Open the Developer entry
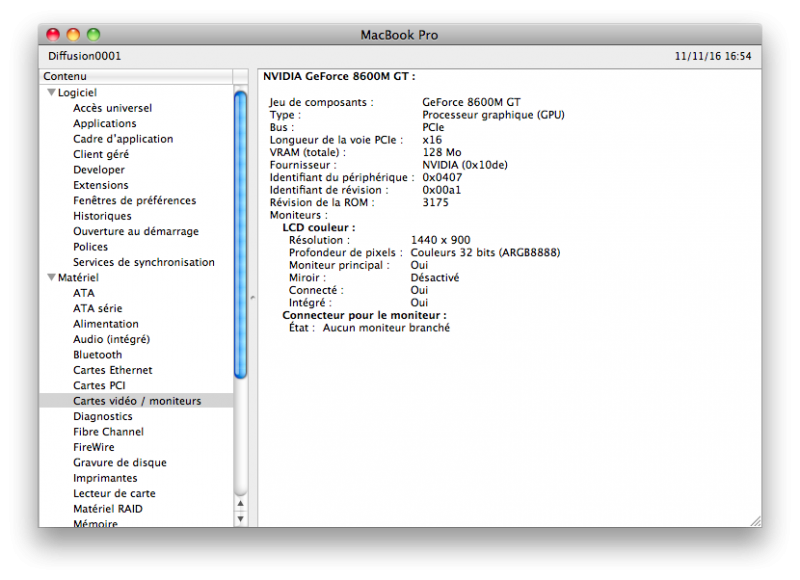Viewport: 800px width, 580px height. pyautogui.click(x=98, y=170)
